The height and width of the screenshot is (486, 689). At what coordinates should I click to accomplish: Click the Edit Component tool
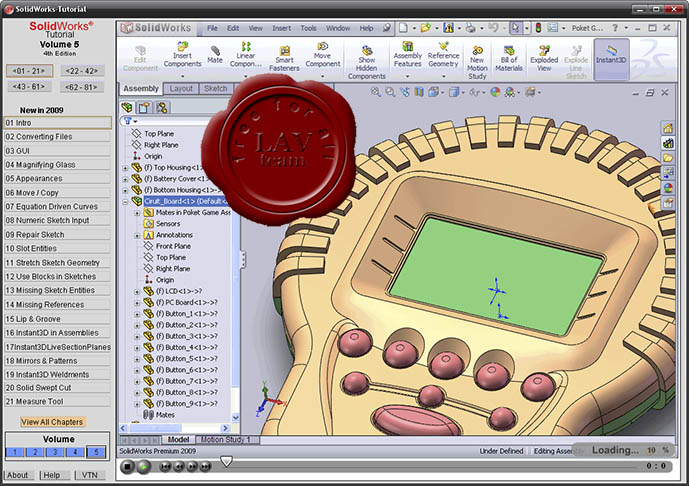coord(140,58)
